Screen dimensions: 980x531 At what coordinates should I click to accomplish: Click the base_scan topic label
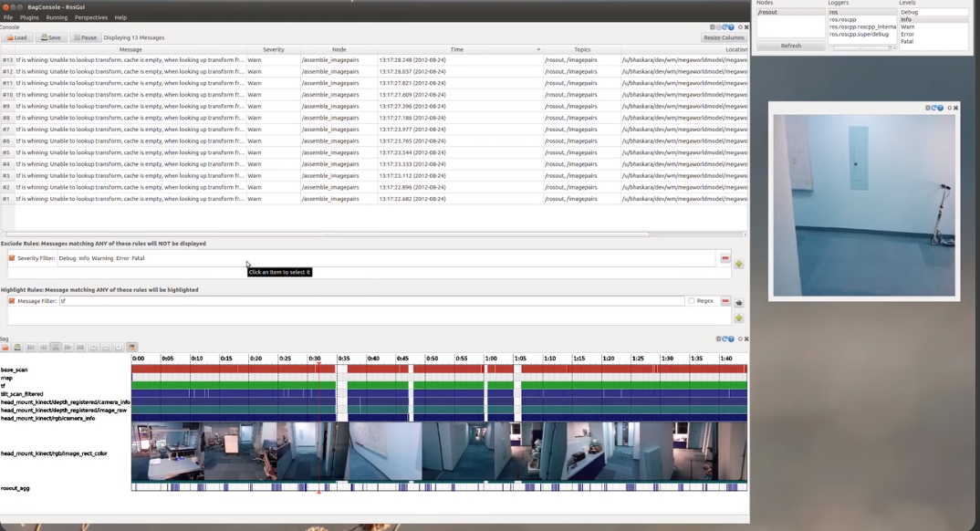point(14,370)
